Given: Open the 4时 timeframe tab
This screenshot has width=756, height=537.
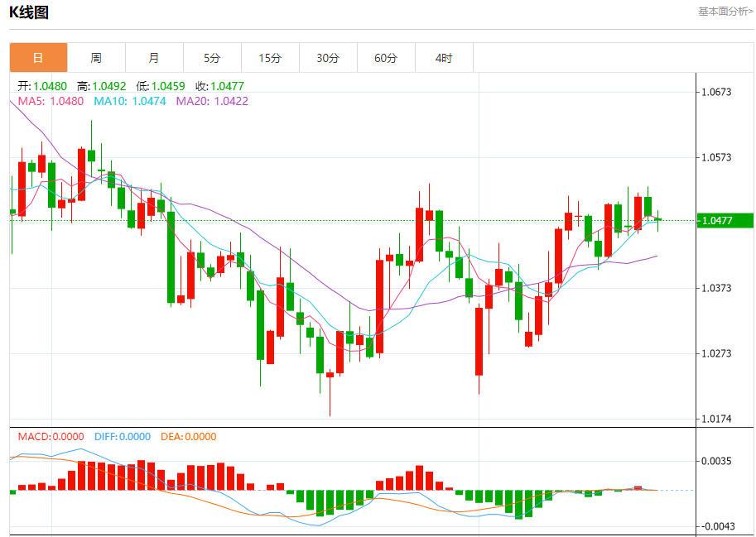Looking at the screenshot, I should [x=444, y=58].
